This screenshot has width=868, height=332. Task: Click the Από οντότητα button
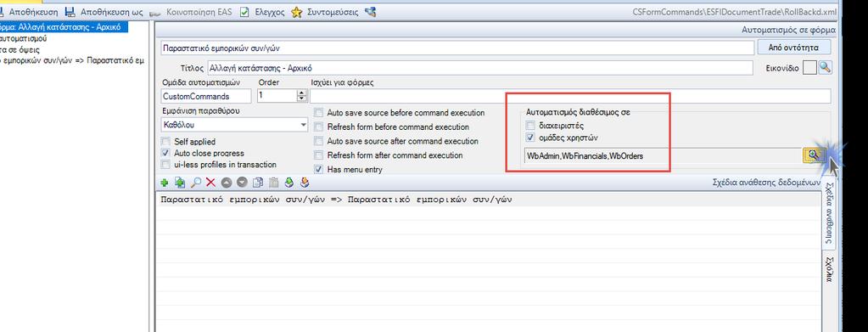click(x=795, y=48)
